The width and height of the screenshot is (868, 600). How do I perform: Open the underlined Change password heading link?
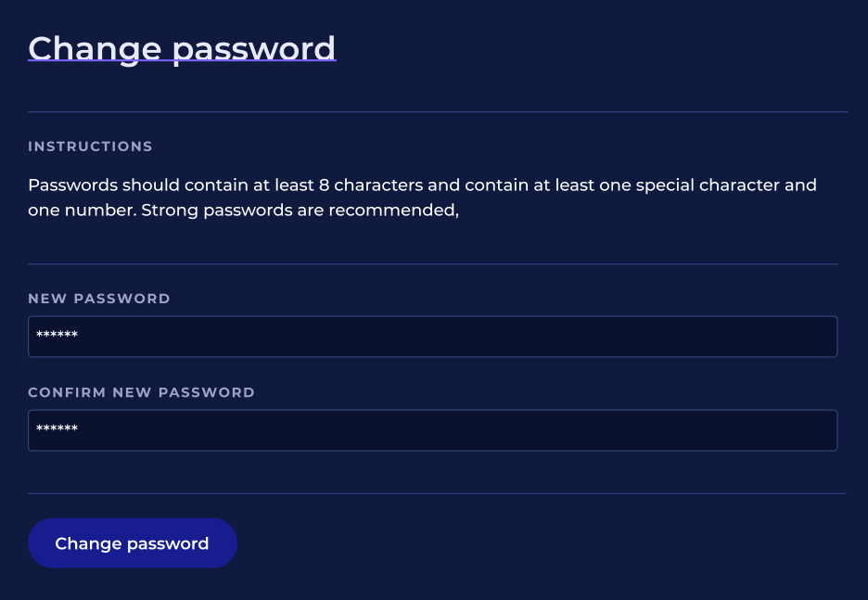click(x=182, y=47)
